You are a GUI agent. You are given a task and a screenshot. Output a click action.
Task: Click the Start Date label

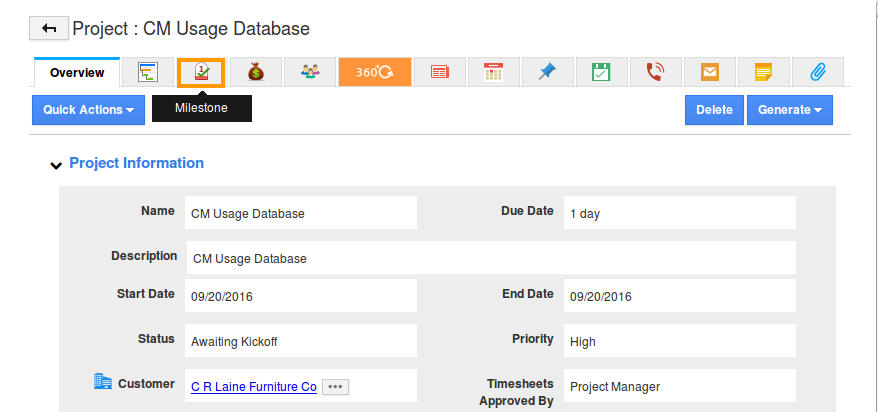click(146, 294)
